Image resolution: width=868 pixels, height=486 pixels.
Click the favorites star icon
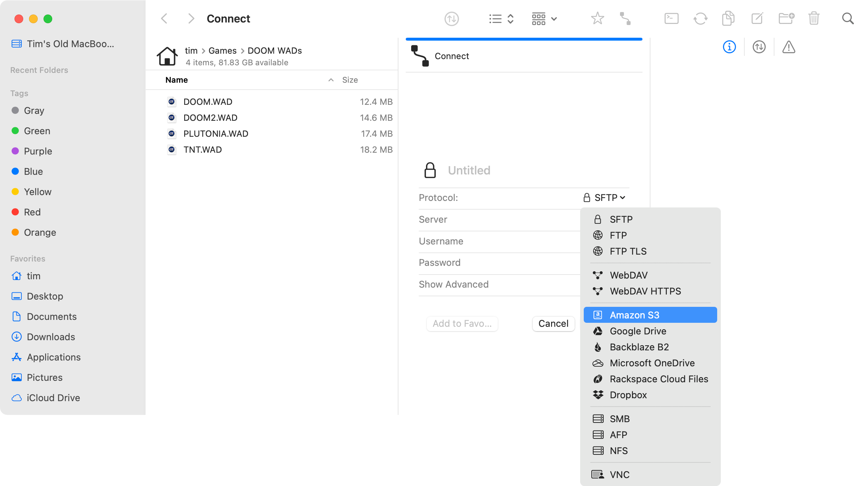coord(597,18)
